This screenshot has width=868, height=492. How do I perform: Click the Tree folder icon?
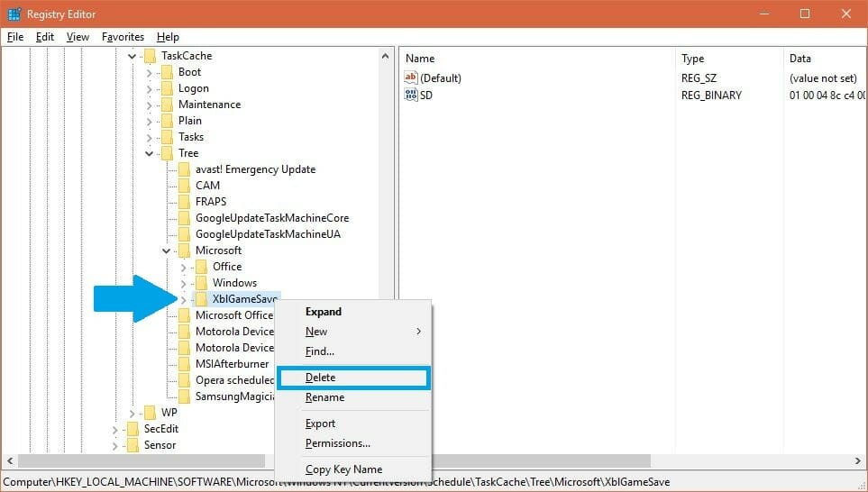(167, 153)
